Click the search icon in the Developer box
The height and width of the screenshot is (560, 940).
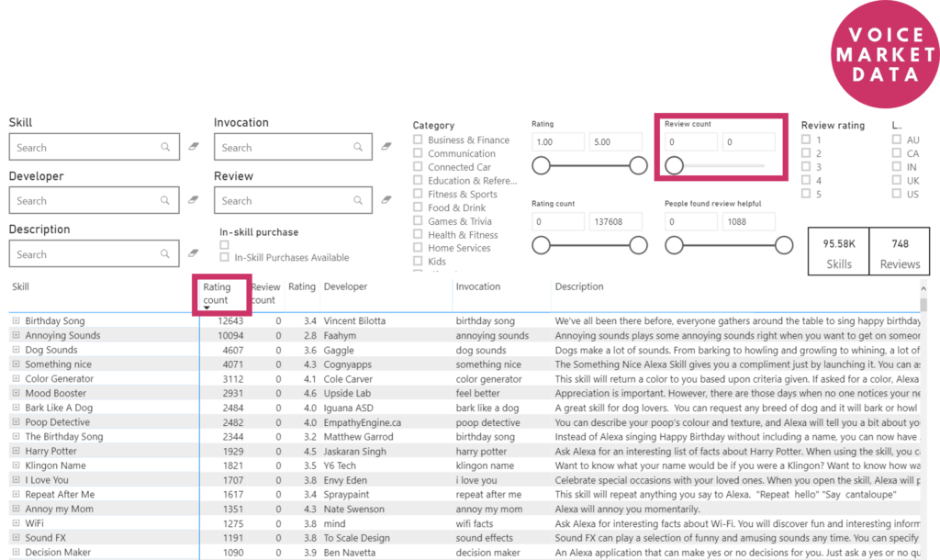pyautogui.click(x=165, y=200)
